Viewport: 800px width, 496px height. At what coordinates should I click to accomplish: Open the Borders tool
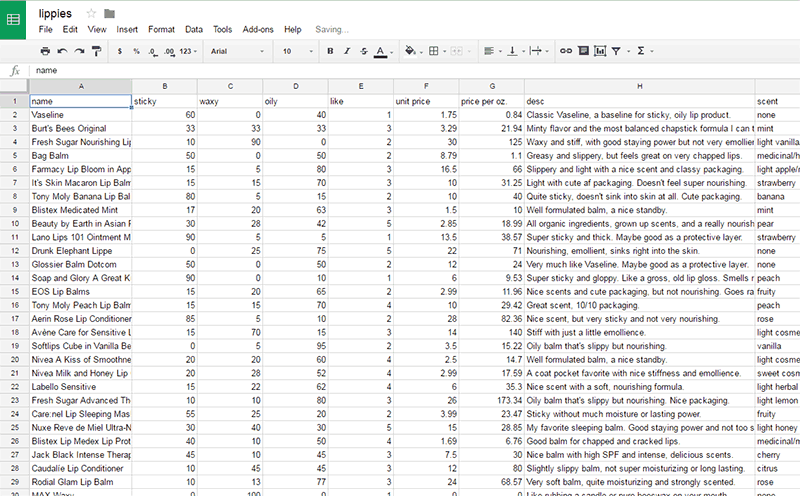pos(434,51)
